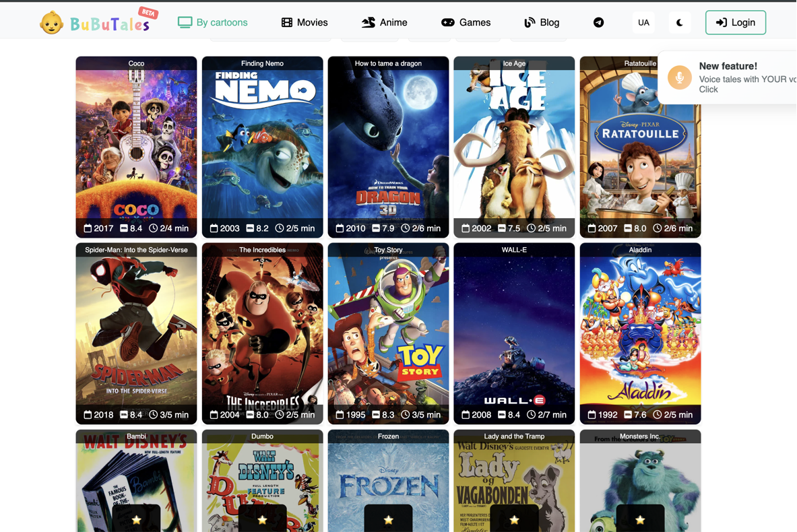Click the clock icon beside 2/6 min on Dragon card
The height and width of the screenshot is (532, 797).
coord(405,228)
